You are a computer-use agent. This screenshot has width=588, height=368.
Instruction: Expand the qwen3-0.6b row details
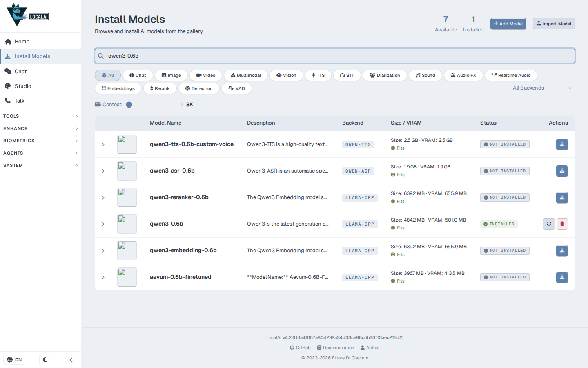pos(103,224)
